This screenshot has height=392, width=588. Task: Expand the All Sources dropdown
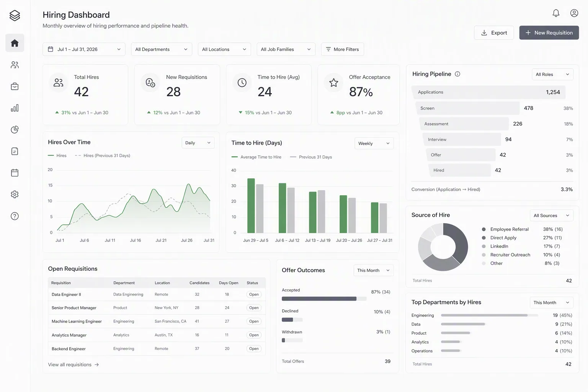[x=551, y=216]
